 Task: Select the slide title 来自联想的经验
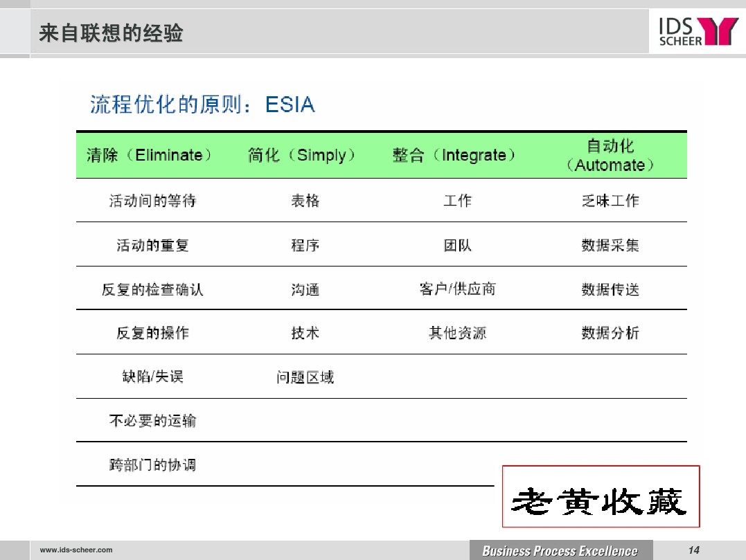[x=111, y=33]
